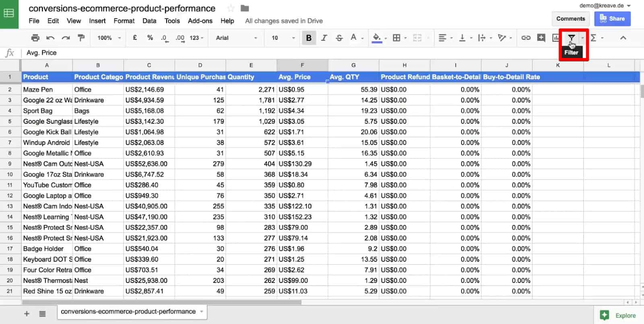Open the Insert menu

click(97, 21)
